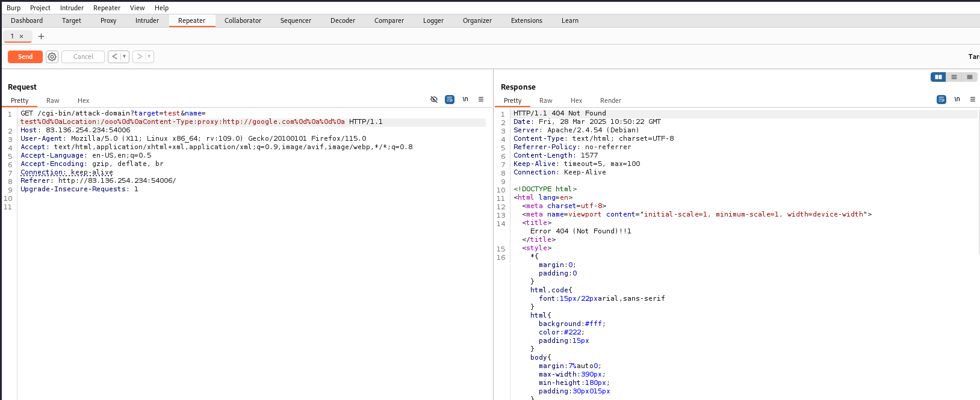Send the request

(25, 57)
